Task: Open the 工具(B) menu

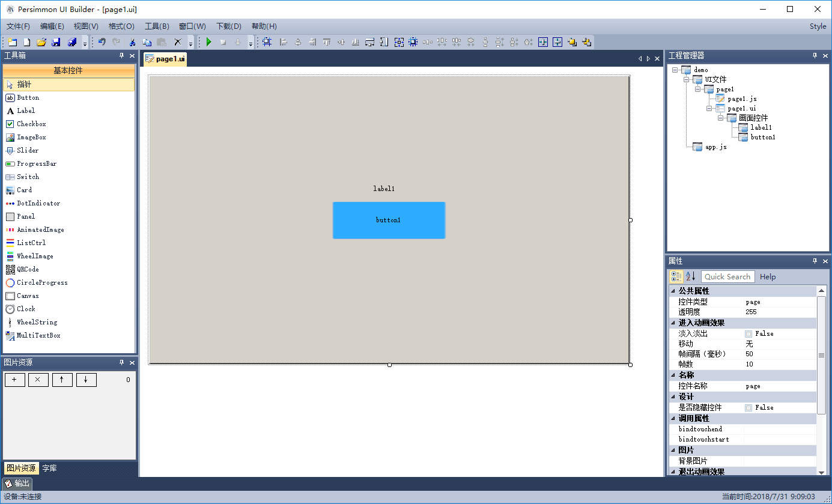Action: 157,26
